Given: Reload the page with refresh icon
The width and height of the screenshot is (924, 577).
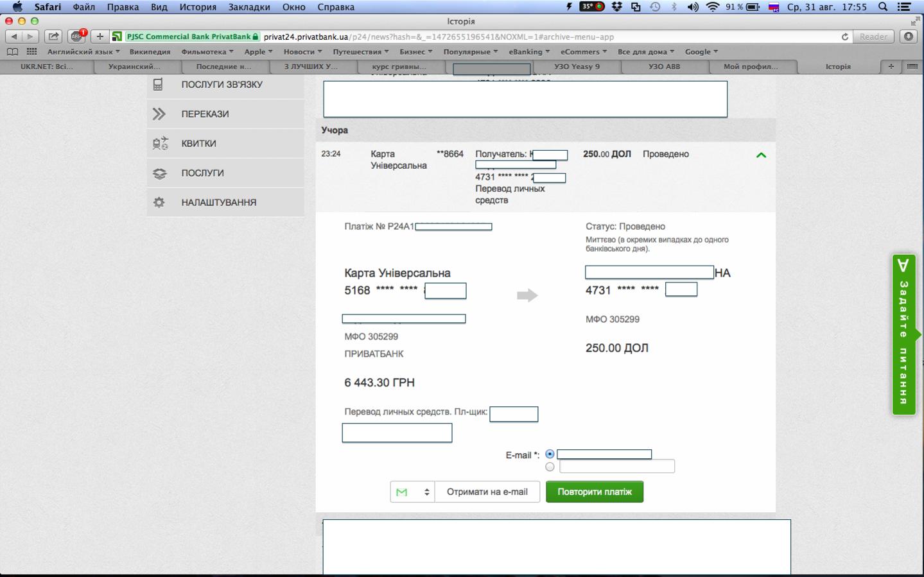Looking at the screenshot, I should click(845, 37).
